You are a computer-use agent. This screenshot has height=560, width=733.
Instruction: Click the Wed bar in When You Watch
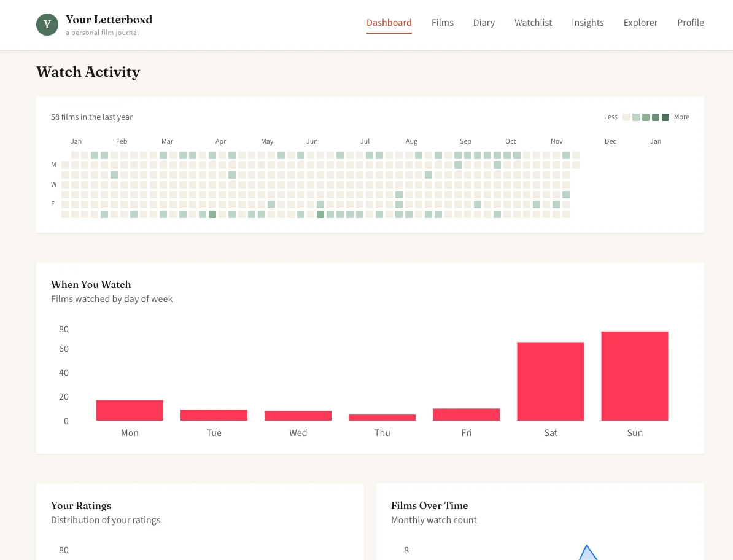tap(298, 416)
